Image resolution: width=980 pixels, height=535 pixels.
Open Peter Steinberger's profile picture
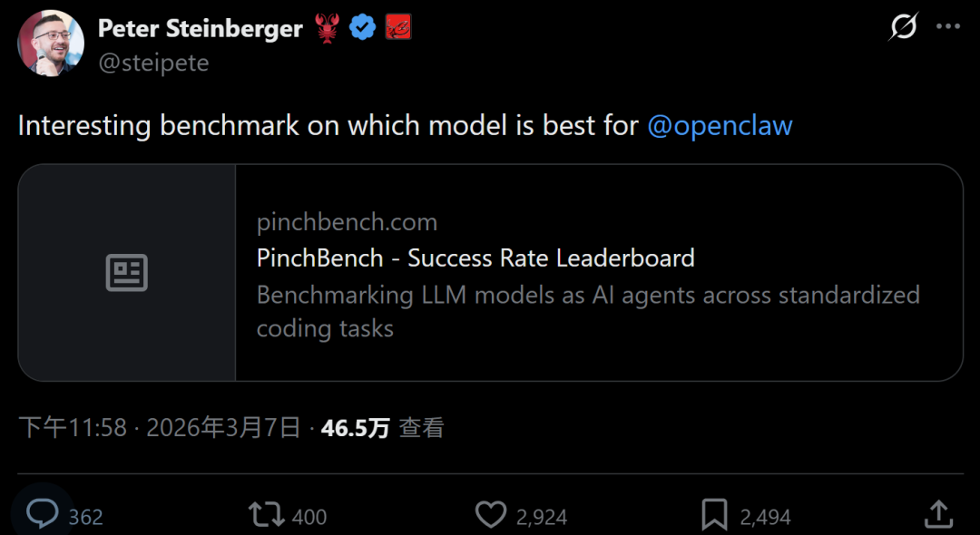[x=51, y=43]
